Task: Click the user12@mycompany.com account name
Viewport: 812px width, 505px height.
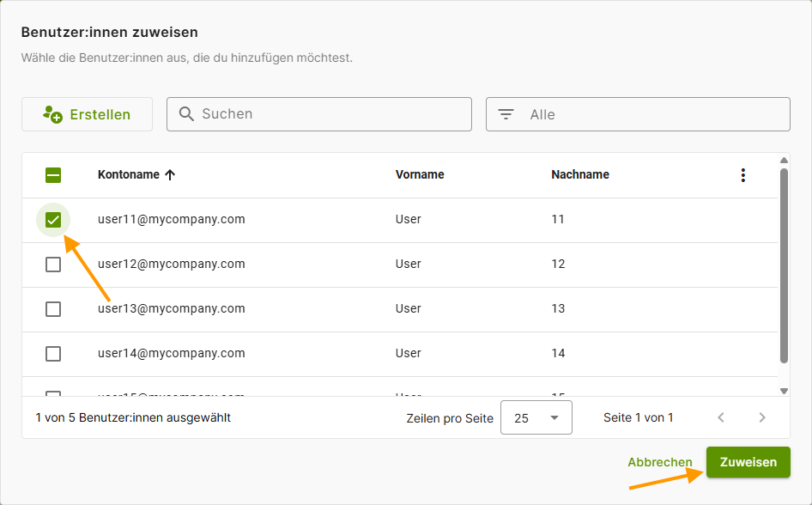Action: (172, 265)
